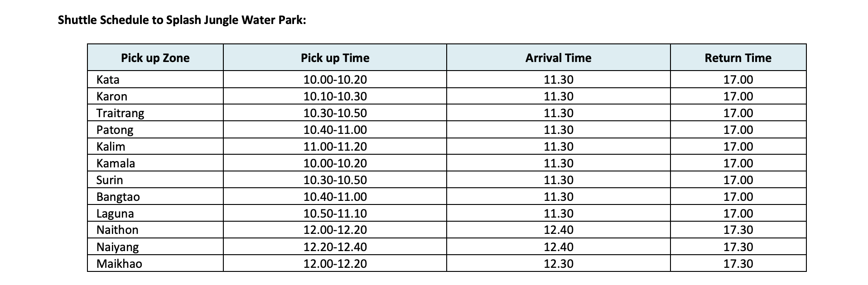The image size is (868, 285).
Task: Click the Surin row label
Action: pyautogui.click(x=110, y=180)
